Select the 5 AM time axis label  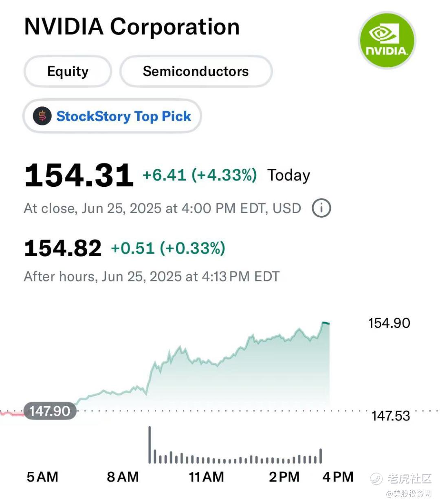pos(42,477)
